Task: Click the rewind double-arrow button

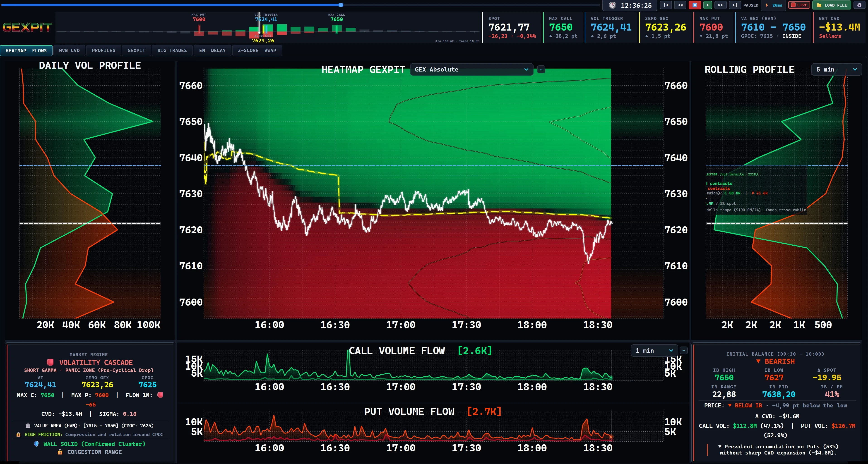Action: click(x=680, y=5)
